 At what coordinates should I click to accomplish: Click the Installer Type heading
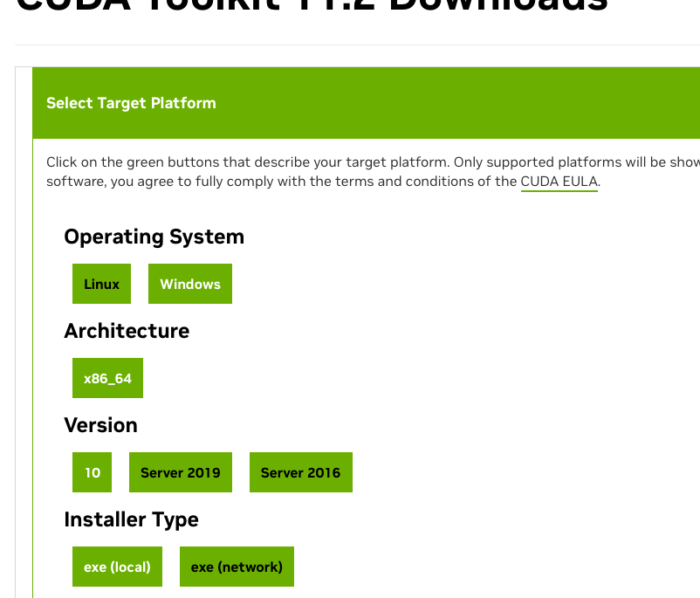tap(131, 519)
